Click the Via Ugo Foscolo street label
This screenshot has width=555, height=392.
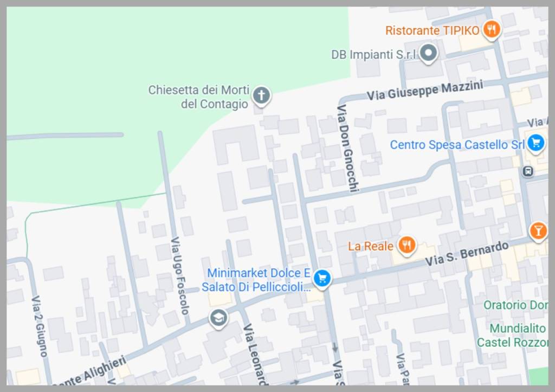[180, 276]
